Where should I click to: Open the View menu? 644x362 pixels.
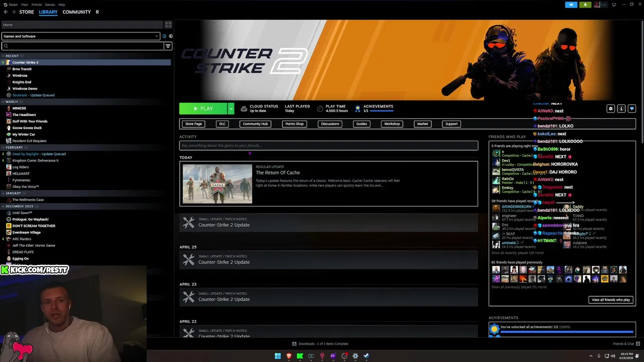[24, 5]
